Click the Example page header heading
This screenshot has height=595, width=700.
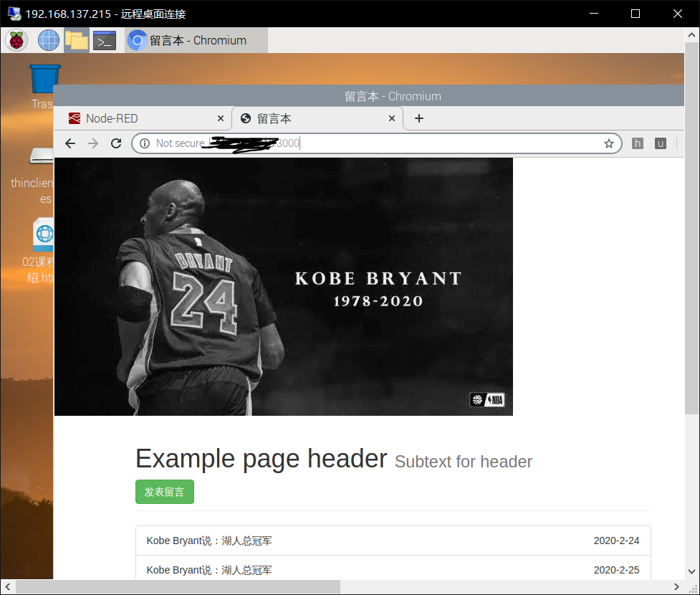click(262, 459)
